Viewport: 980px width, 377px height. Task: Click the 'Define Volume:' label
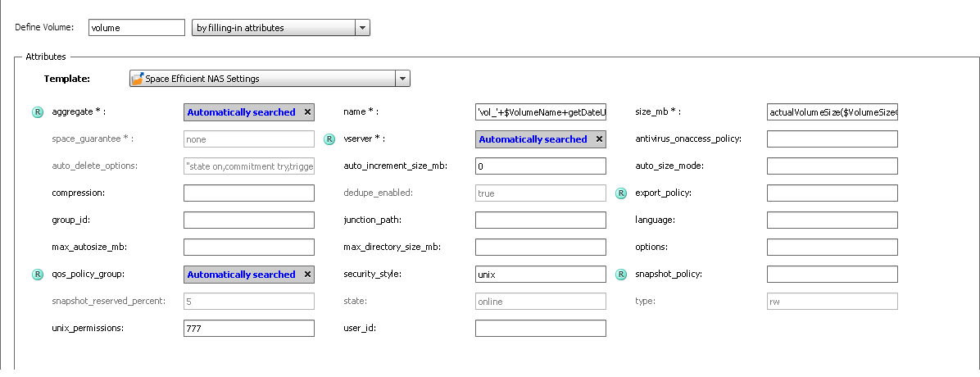pos(43,28)
